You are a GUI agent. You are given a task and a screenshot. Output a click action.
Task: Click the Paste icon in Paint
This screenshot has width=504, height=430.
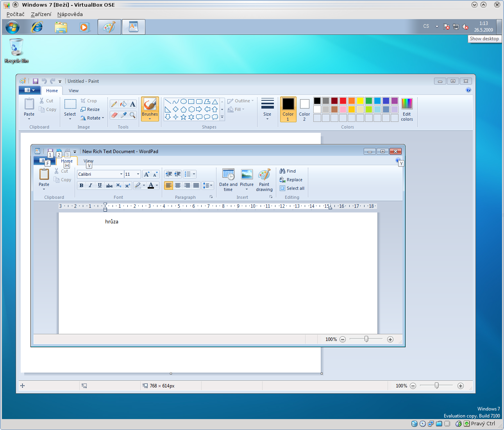[x=29, y=104]
